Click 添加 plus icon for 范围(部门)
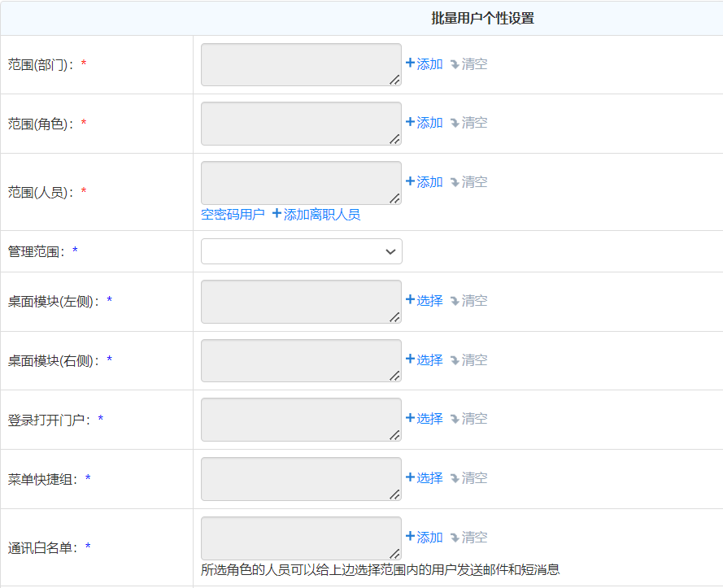 (411, 63)
